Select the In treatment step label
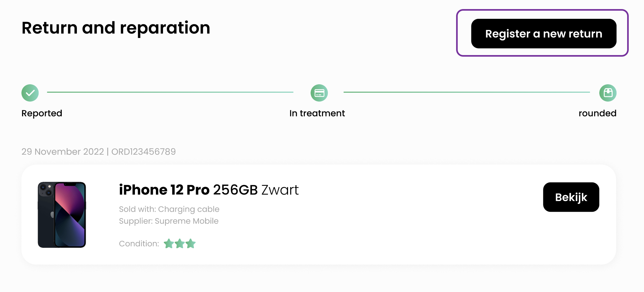The height and width of the screenshot is (292, 644). (317, 113)
